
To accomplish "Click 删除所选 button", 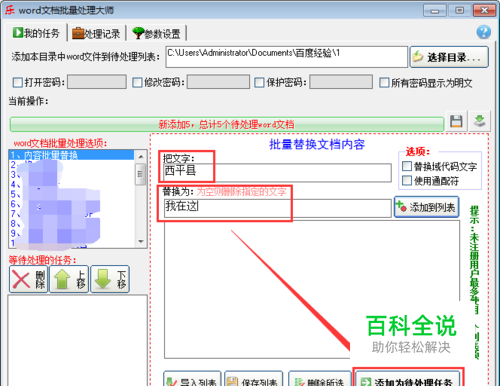I will point(320,379).
